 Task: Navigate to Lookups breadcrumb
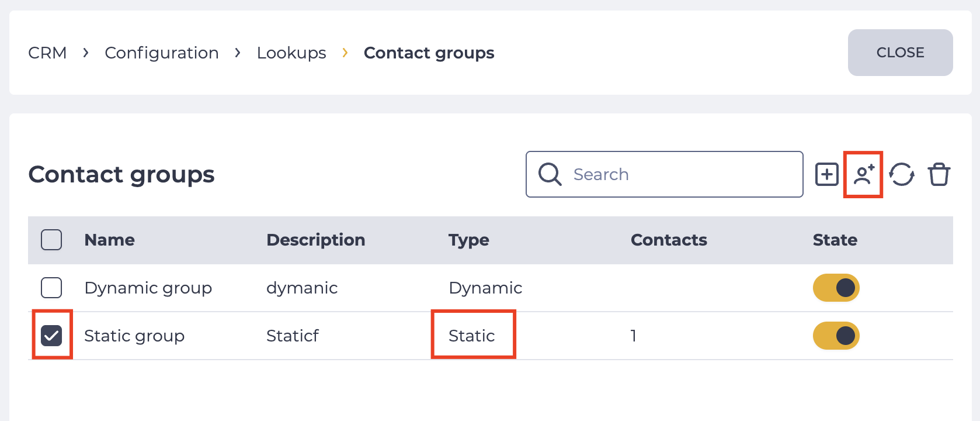tap(291, 53)
